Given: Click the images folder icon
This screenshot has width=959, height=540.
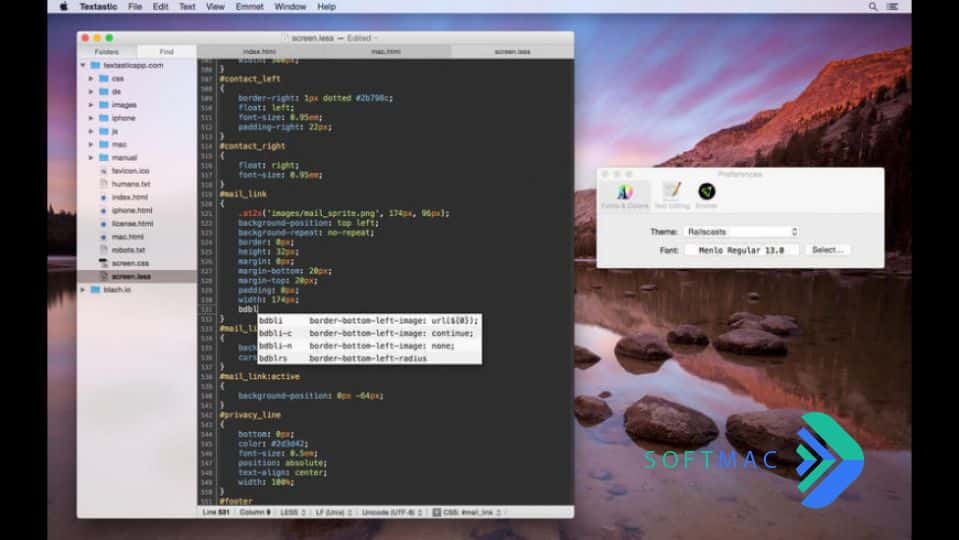Looking at the screenshot, I should [x=103, y=105].
